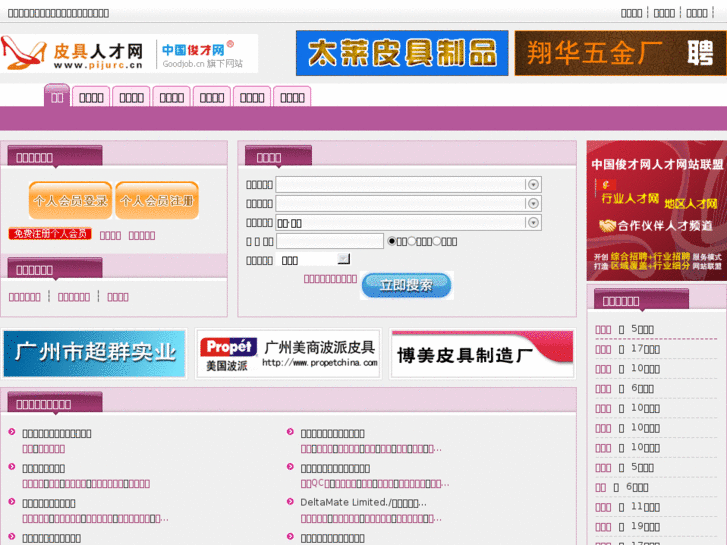Open the DeltaMate Limited. company listing
The height and width of the screenshot is (545, 727).
(363, 503)
